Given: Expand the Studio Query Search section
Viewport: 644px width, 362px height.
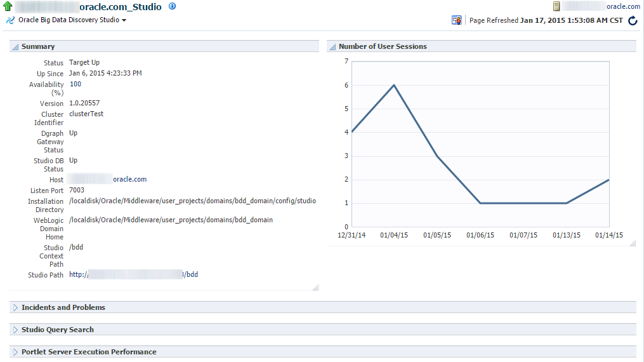Looking at the screenshot, I should tap(15, 330).
